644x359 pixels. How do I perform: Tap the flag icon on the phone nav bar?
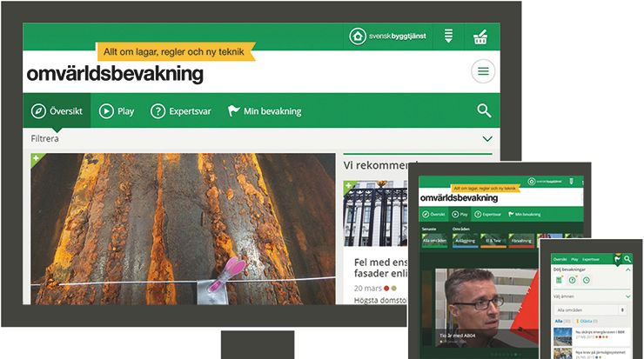[616, 259]
